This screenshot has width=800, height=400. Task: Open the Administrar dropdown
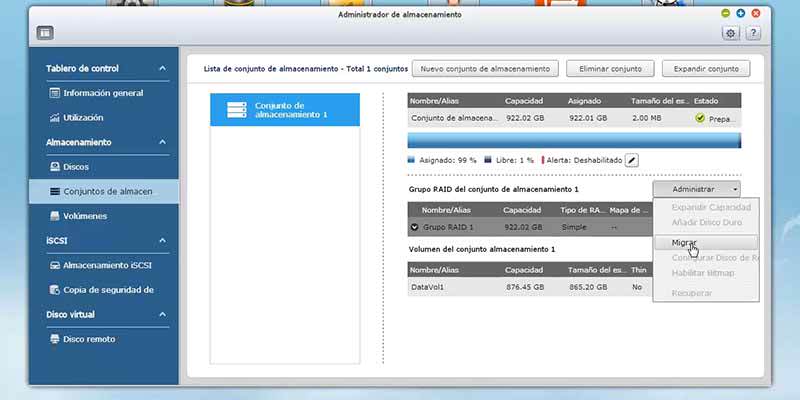click(696, 189)
